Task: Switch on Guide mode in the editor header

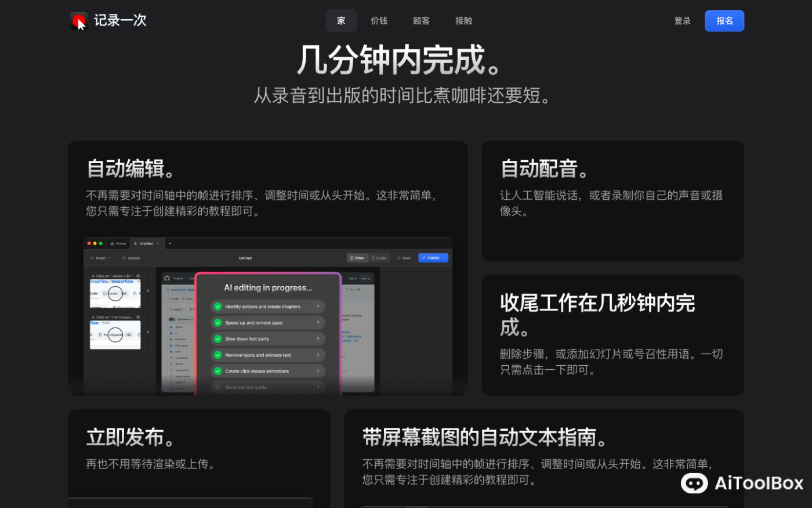Action: [379, 258]
